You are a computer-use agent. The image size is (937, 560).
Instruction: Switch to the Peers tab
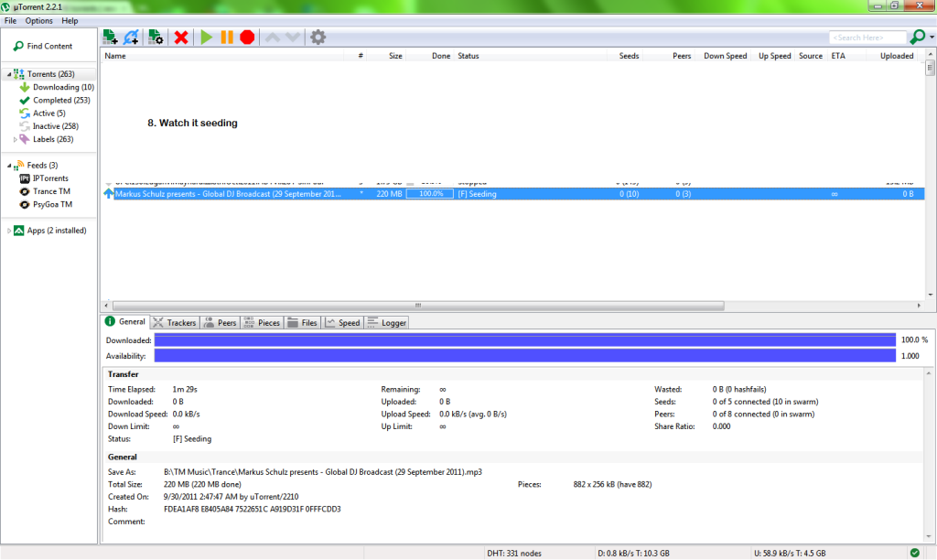click(x=221, y=323)
